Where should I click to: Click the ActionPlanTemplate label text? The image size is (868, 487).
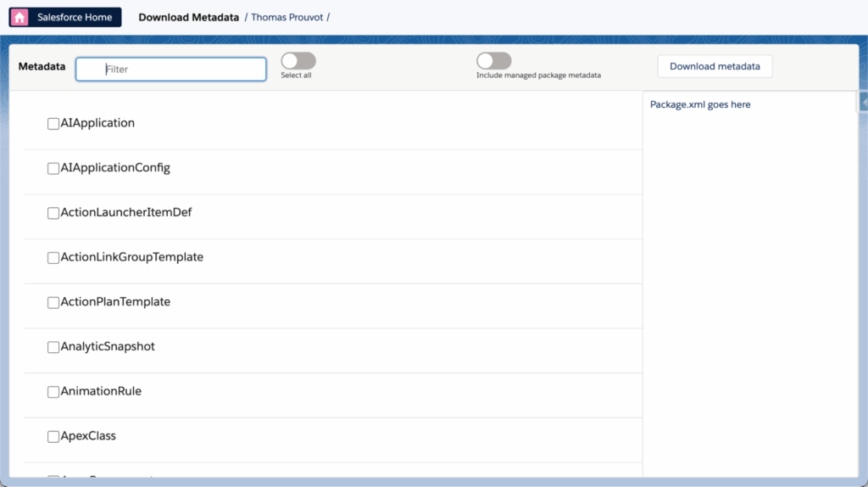(x=115, y=302)
